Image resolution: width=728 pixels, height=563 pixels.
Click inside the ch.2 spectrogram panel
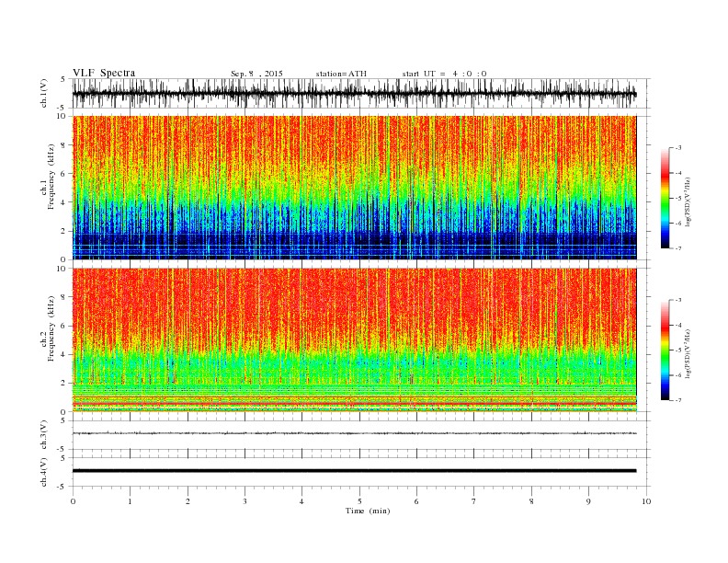click(x=354, y=340)
